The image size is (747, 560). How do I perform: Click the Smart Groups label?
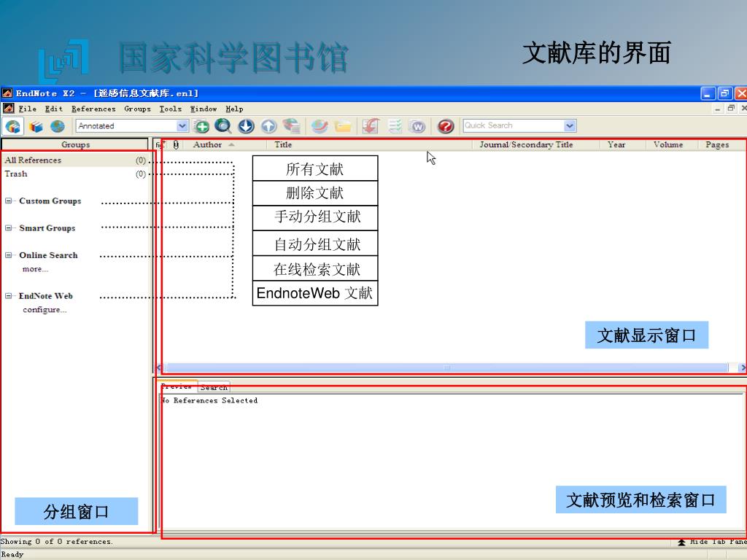pyautogui.click(x=47, y=228)
